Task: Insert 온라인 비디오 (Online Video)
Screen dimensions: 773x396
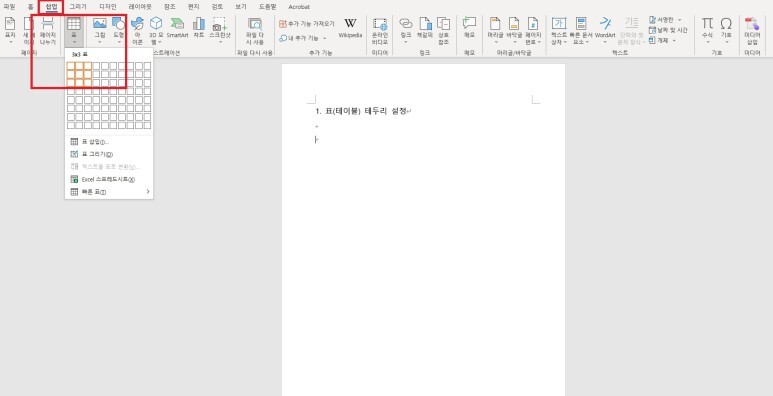Action: [x=380, y=31]
